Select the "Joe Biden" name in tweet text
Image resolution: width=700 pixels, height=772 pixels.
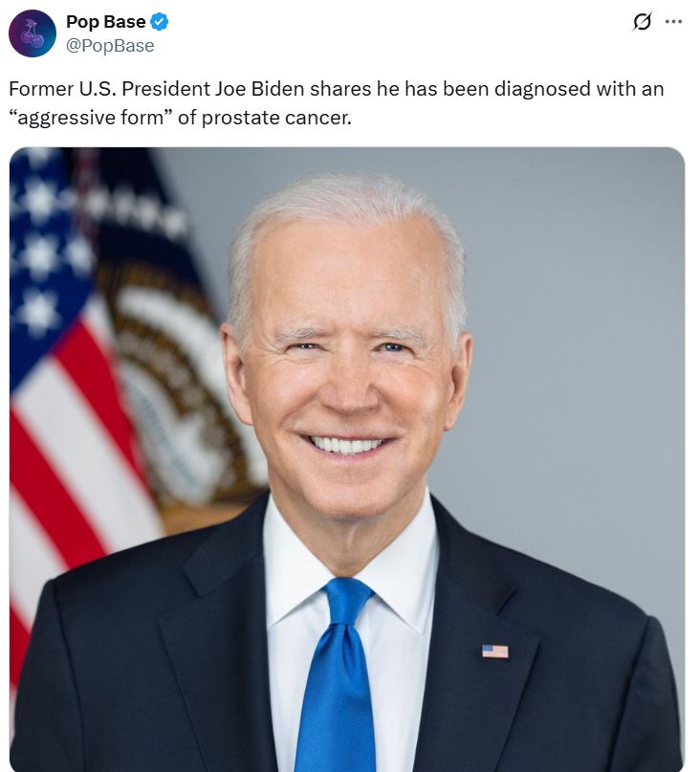260,89
